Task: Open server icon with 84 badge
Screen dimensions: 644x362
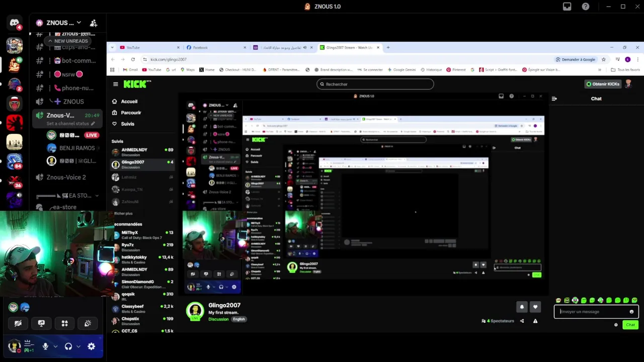Action: 14,161
